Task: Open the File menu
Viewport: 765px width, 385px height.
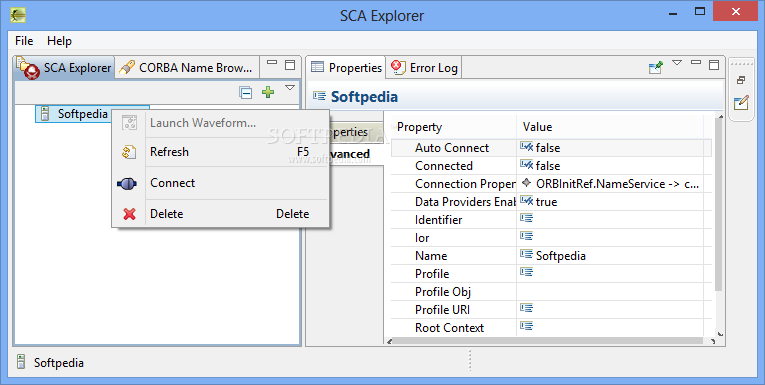Action: (24, 41)
